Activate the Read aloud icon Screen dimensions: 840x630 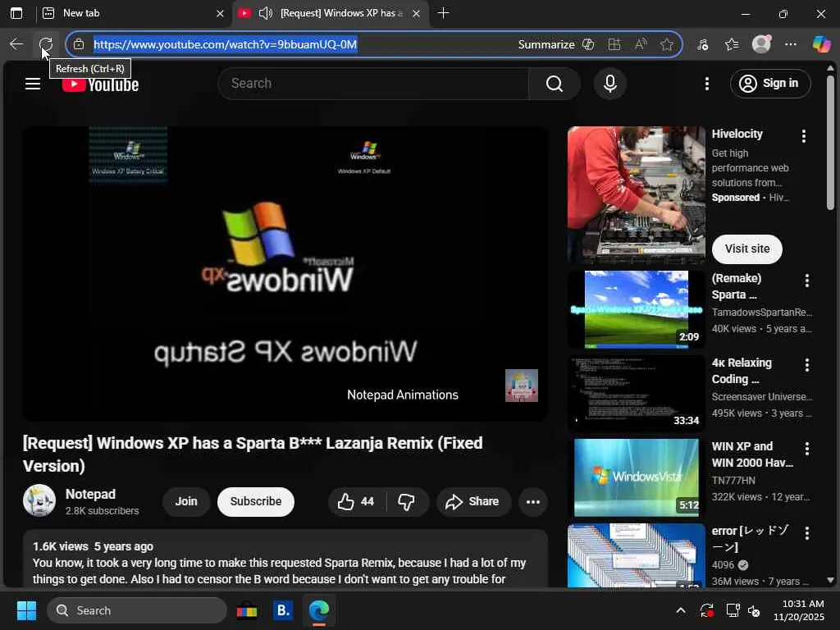pyautogui.click(x=640, y=44)
